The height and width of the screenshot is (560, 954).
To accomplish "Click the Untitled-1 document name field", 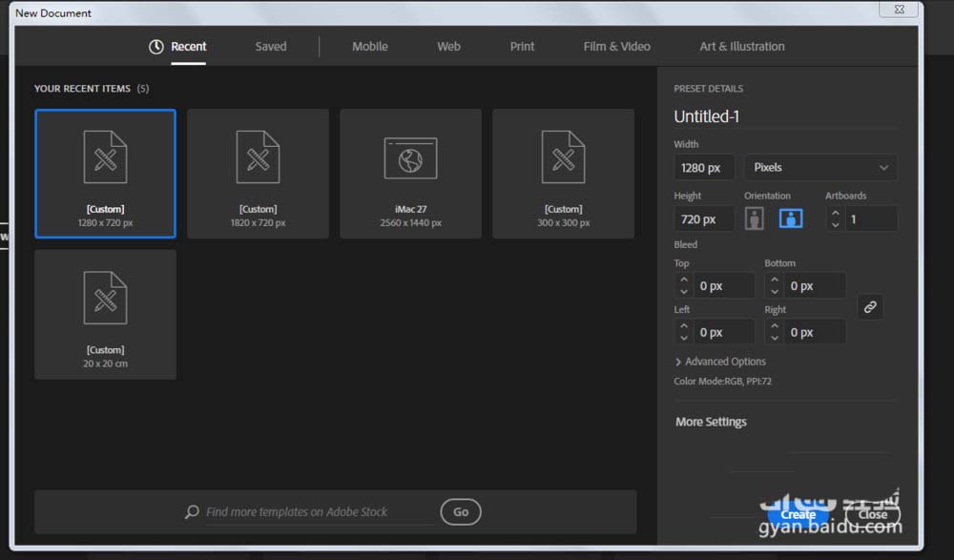I will coord(782,116).
